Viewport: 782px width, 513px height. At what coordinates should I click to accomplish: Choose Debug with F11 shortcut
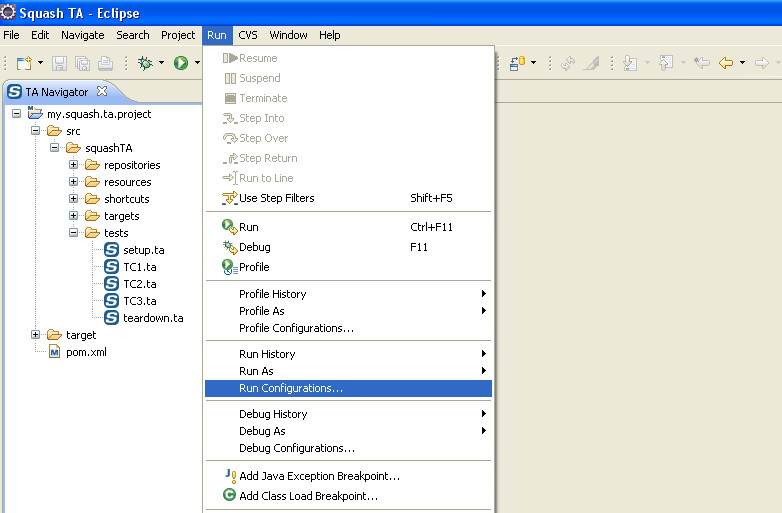[x=348, y=247]
